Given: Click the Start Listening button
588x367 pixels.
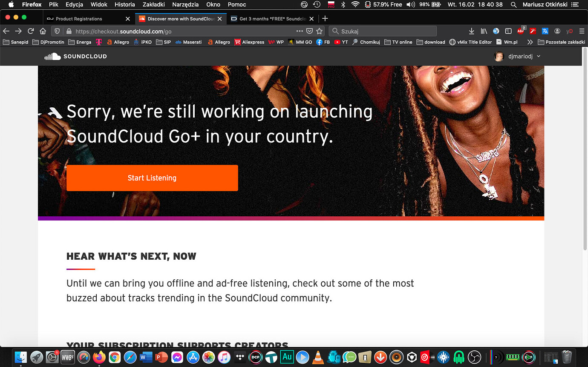Looking at the screenshot, I should coord(152,178).
